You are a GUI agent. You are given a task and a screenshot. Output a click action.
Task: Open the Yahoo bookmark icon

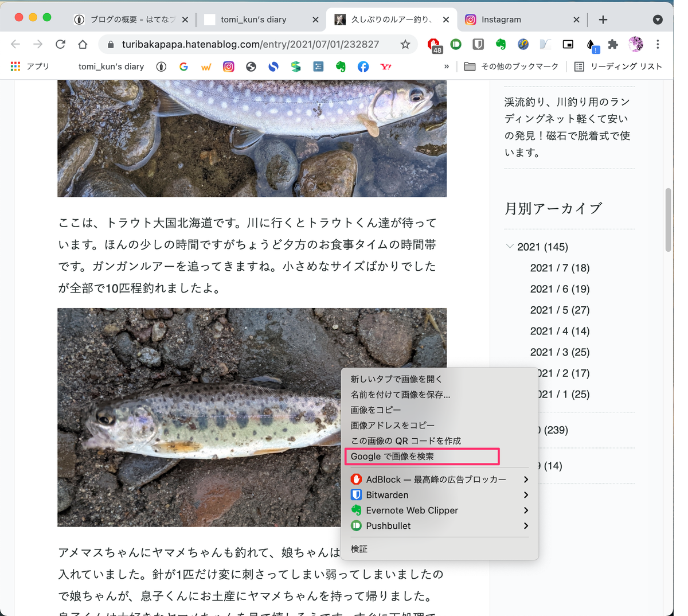pos(386,67)
